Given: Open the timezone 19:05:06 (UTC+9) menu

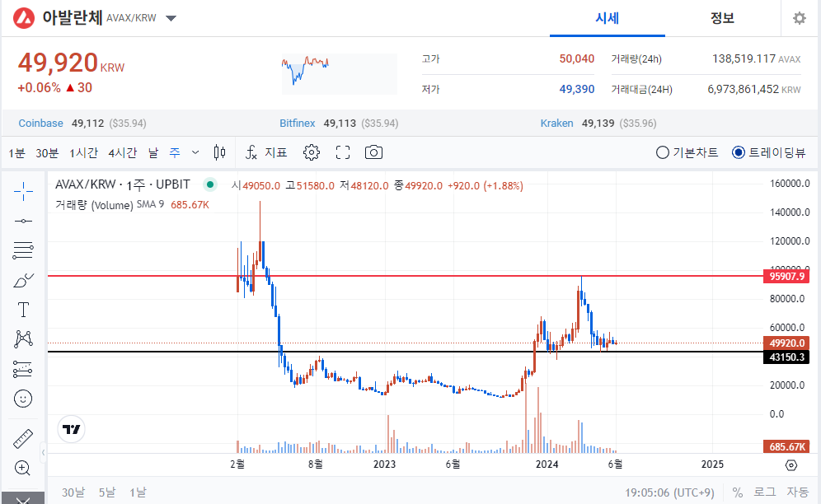Looking at the screenshot, I should click(669, 492).
